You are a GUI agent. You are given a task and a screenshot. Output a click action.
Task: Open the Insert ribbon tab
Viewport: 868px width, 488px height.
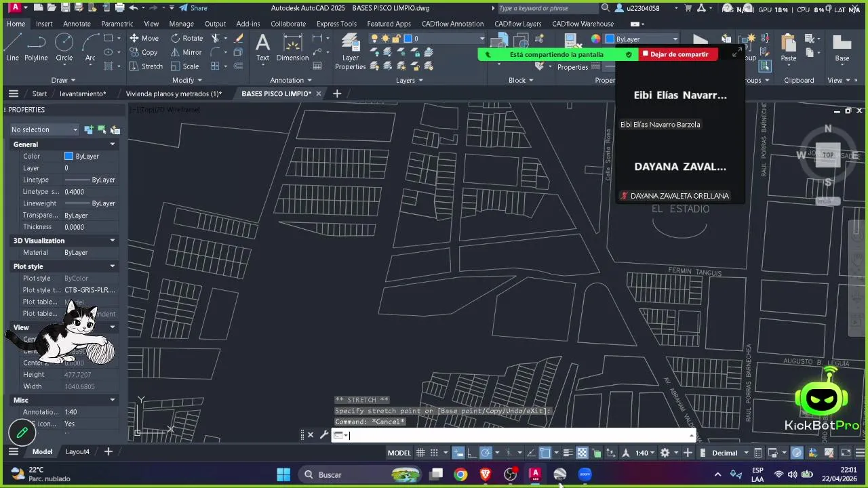pos(44,24)
